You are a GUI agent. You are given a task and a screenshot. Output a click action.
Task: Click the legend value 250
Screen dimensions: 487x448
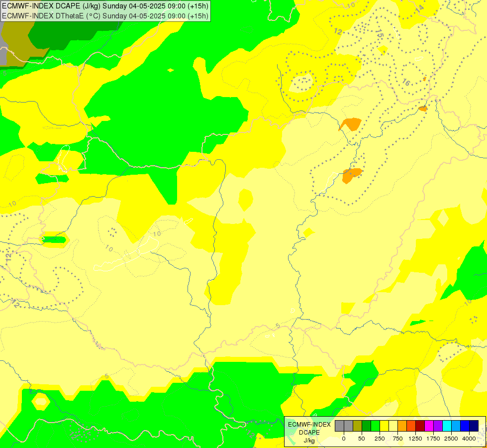tap(380, 439)
